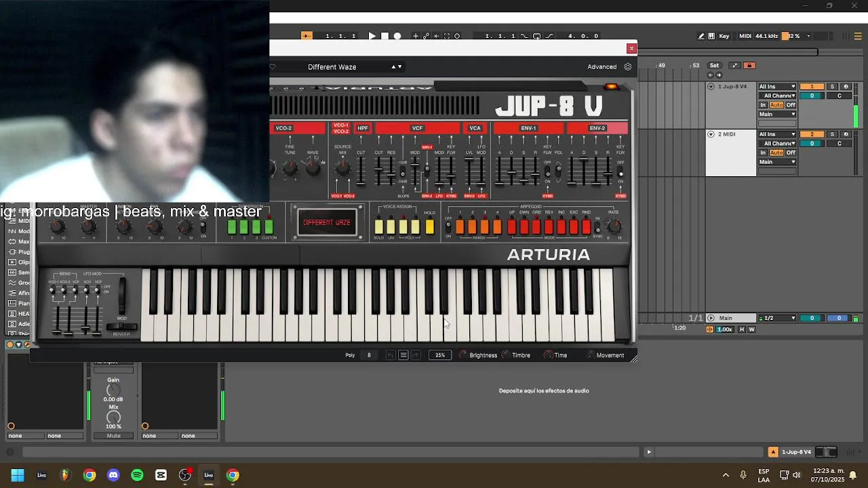The image size is (868, 488).
Task: Open the All Channels dropdown on track 1
Action: click(x=777, y=96)
